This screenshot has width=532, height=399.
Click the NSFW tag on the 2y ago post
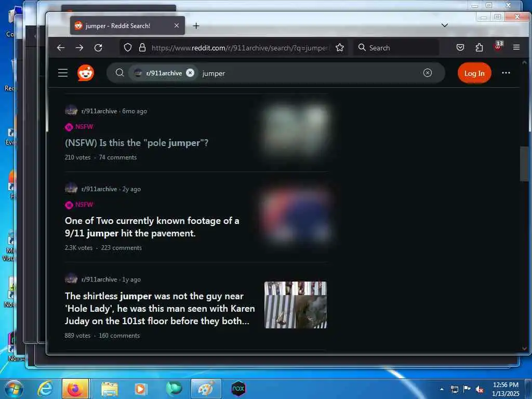point(79,205)
